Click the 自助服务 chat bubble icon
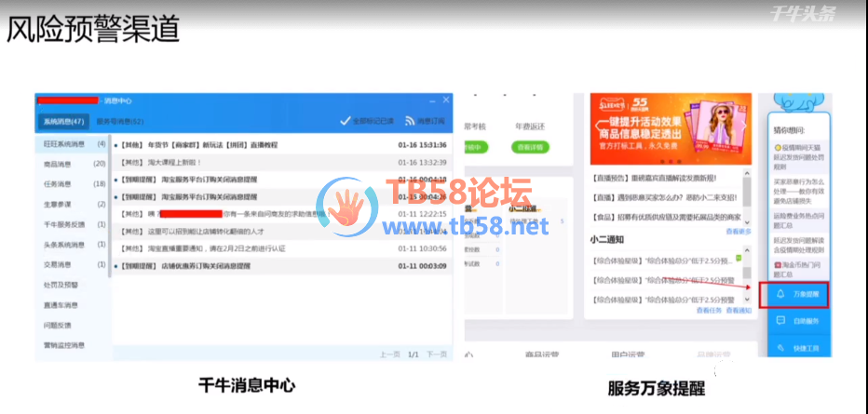 click(x=780, y=321)
